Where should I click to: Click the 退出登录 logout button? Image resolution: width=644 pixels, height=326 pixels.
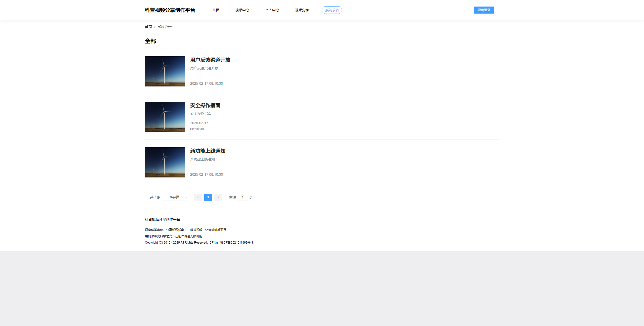point(484,10)
